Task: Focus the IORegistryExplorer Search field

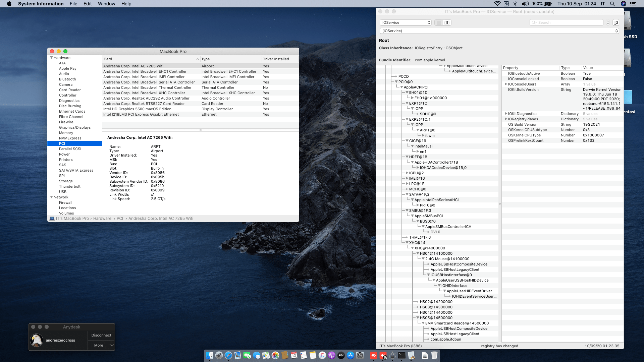Action: tap(567, 22)
